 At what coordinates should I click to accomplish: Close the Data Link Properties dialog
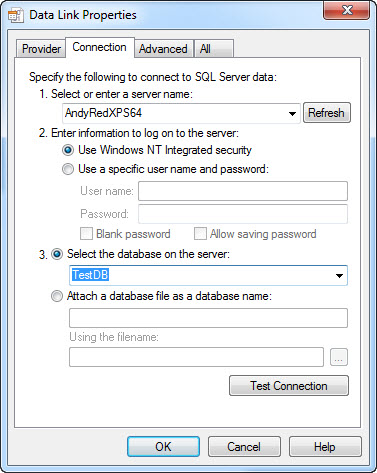(347, 10)
